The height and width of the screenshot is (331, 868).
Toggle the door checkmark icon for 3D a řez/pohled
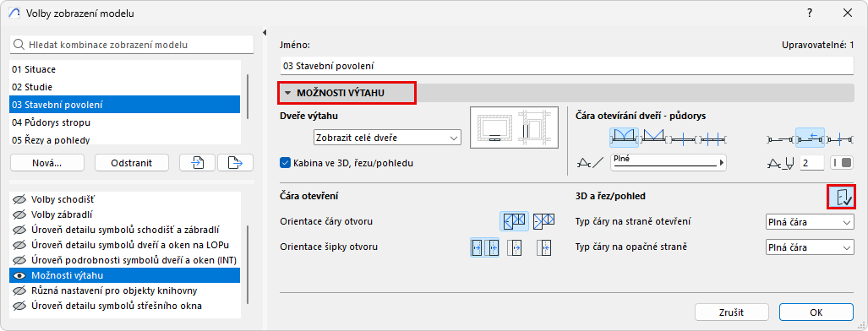841,197
